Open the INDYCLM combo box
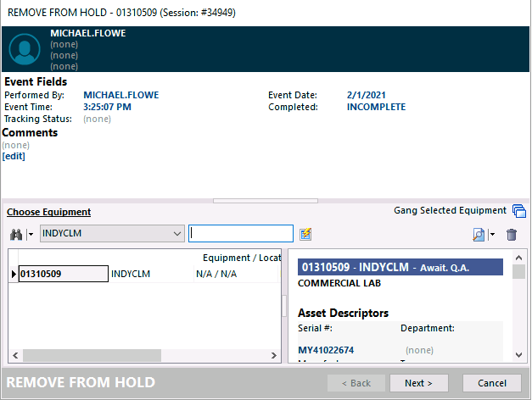This screenshot has width=532, height=400. click(x=112, y=234)
